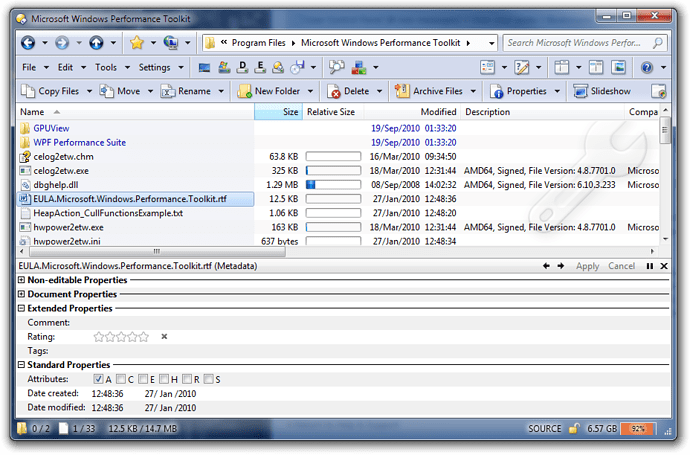Open the Desktop folder via monitor icon
Viewport: 690px width, 455px height.
click(x=204, y=67)
